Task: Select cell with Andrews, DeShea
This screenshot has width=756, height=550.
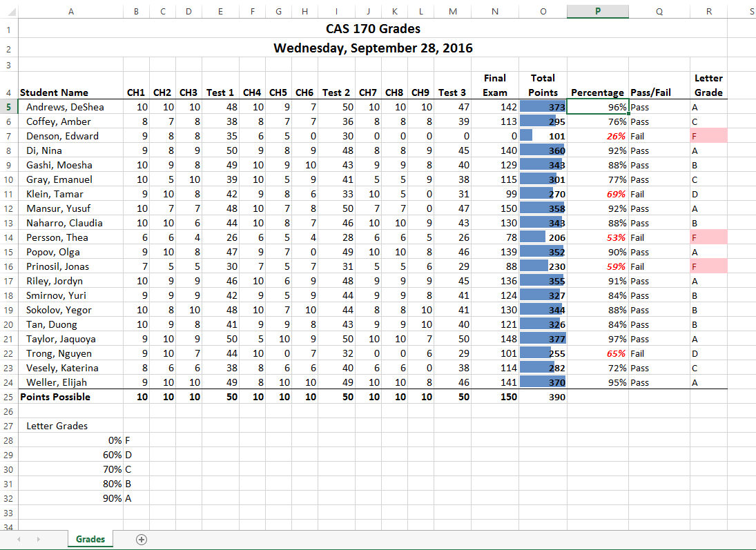Action: pos(70,107)
